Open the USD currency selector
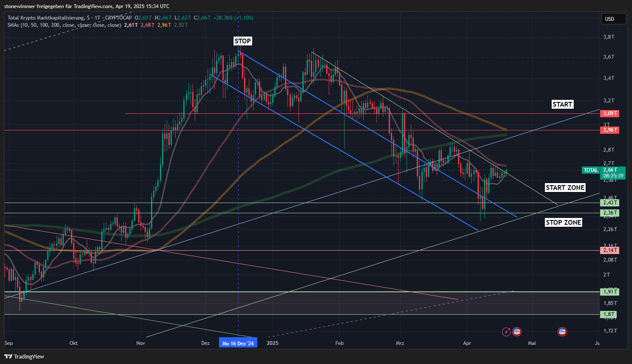The height and width of the screenshot is (364, 632). tap(613, 19)
